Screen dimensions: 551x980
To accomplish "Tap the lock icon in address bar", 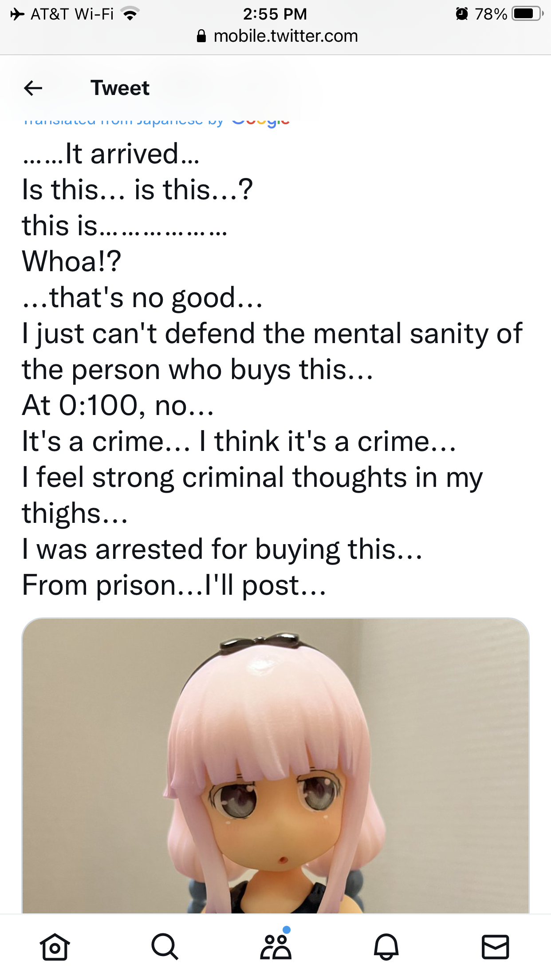I will tap(201, 36).
